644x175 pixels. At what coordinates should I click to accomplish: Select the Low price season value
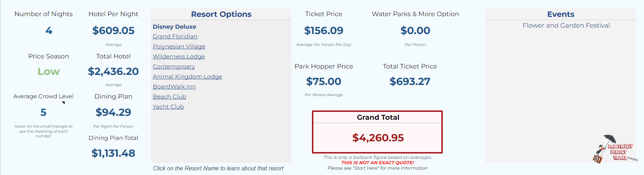coord(49,71)
